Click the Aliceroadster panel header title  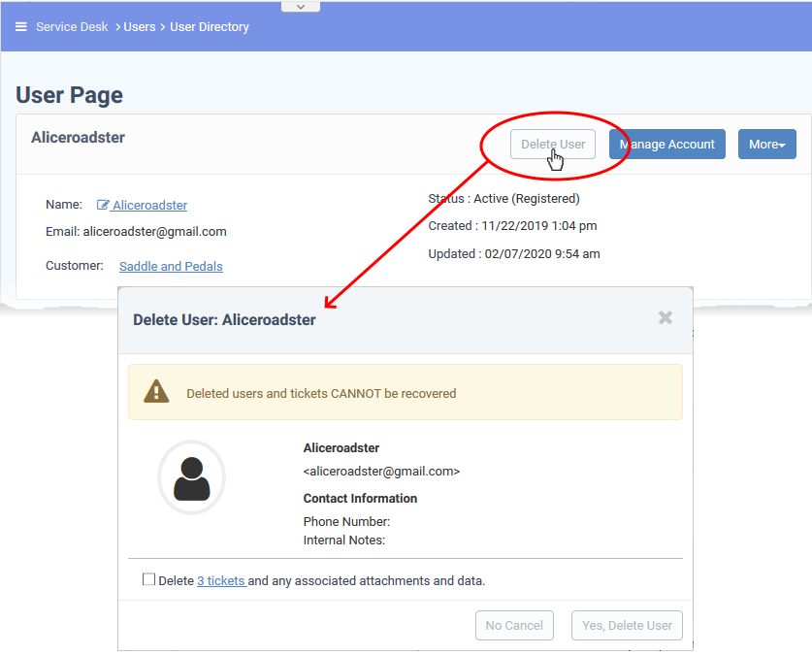point(79,137)
